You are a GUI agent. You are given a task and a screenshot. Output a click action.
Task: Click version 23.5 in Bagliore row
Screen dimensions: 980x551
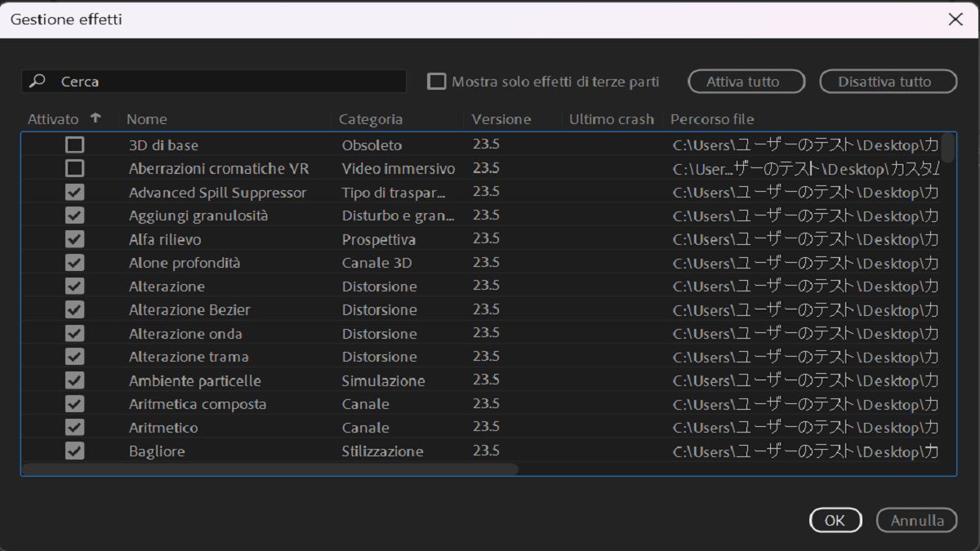(486, 451)
